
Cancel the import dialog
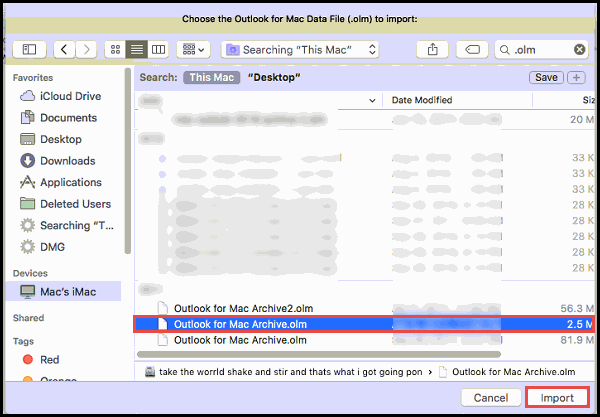491,398
